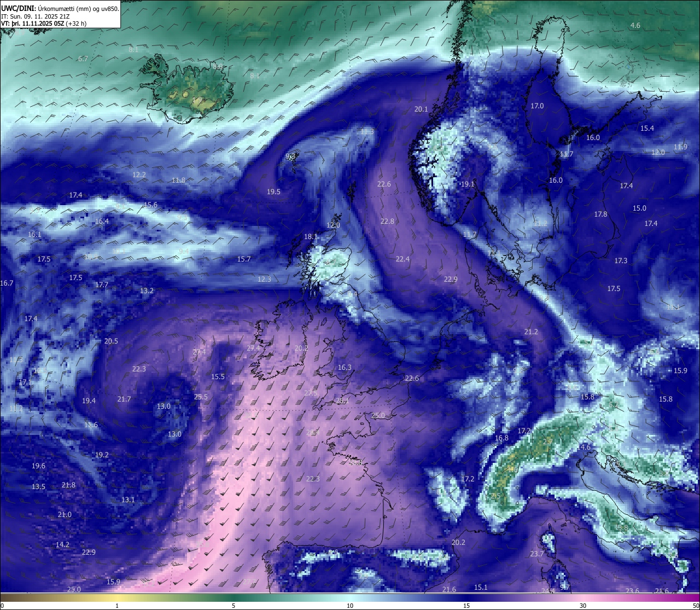Click the 21.7 value label
The height and width of the screenshot is (610, 700).
point(124,399)
